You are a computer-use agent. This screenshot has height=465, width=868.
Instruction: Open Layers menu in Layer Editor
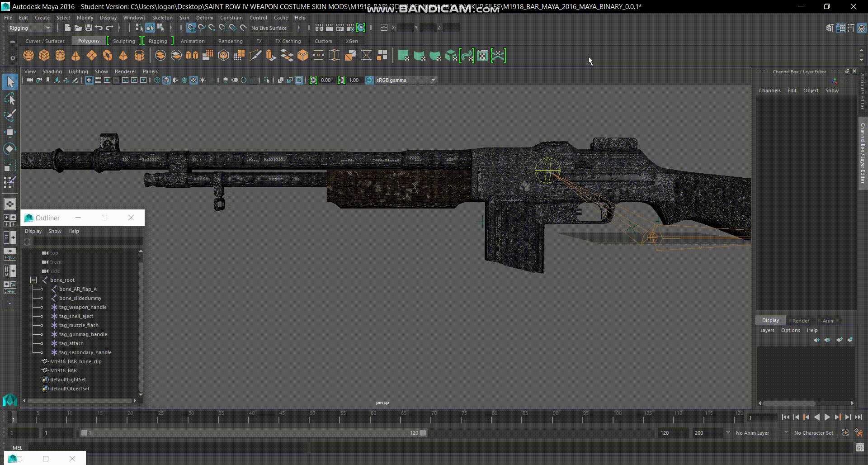(767, 330)
